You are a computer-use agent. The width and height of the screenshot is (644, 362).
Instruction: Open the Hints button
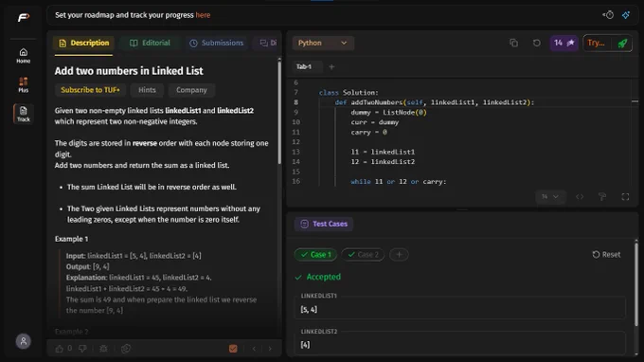click(147, 90)
